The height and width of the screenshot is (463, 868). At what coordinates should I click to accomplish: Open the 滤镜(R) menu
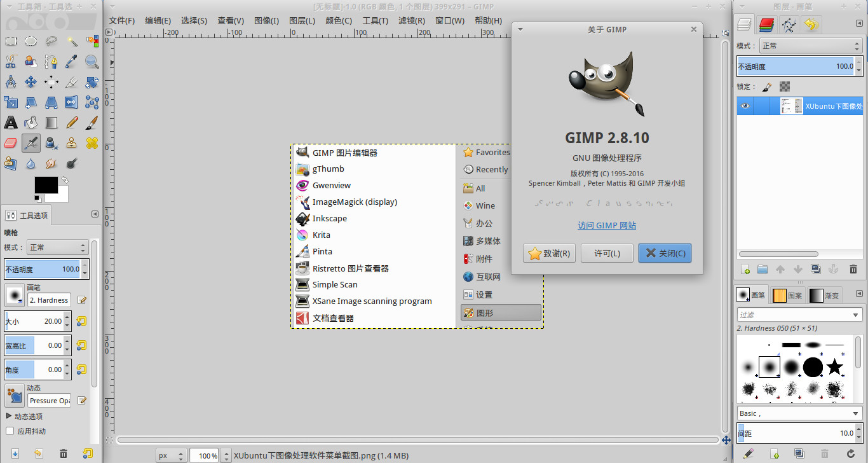[412, 20]
